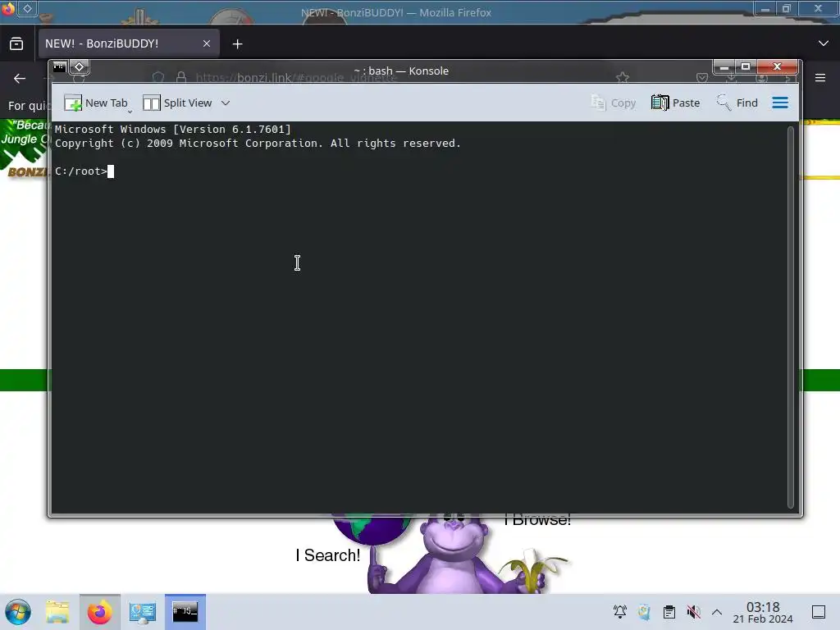Viewport: 840px width, 630px height.
Task: Close the Konsole window
Action: (778, 67)
